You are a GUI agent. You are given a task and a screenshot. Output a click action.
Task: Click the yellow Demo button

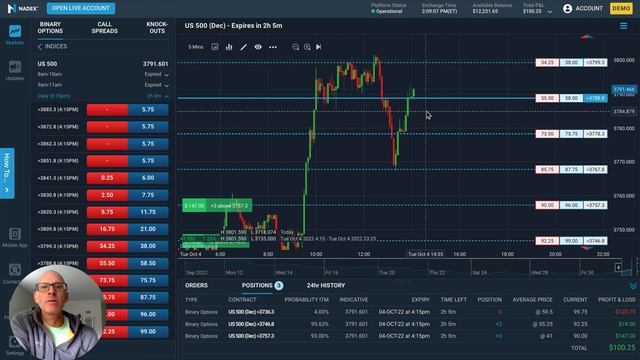pyautogui.click(x=621, y=8)
